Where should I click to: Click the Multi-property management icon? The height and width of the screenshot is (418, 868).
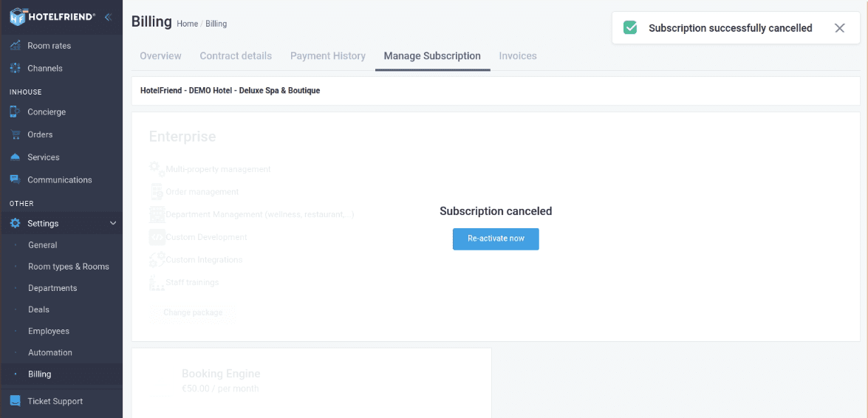coord(157,169)
